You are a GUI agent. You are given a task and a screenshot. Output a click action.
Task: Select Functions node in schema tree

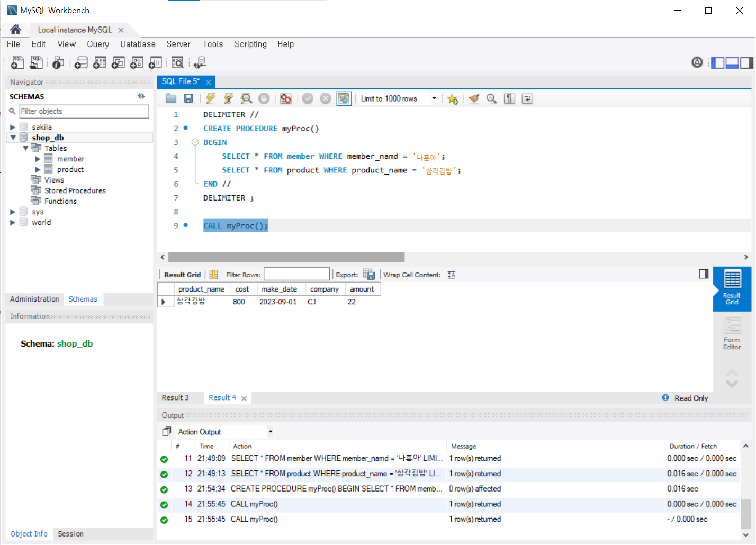(60, 201)
